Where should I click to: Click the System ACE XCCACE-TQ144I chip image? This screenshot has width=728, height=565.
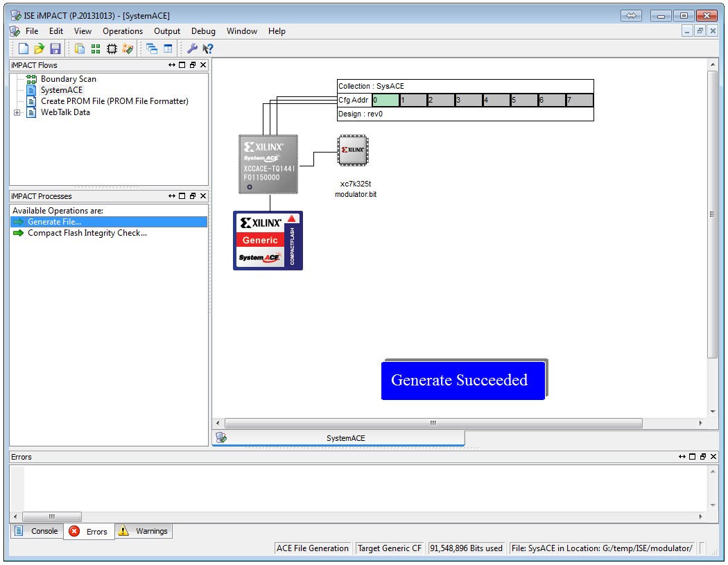[x=268, y=164]
